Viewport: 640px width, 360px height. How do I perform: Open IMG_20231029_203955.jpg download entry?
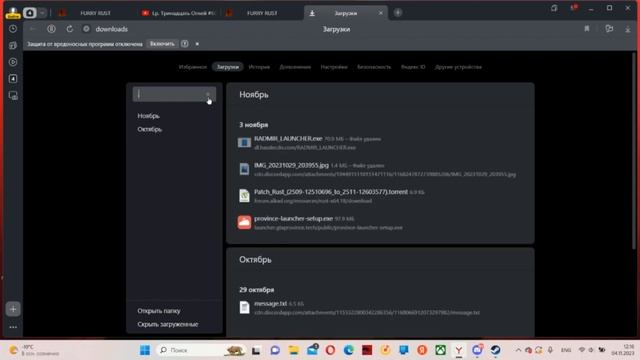pyautogui.click(x=291, y=165)
